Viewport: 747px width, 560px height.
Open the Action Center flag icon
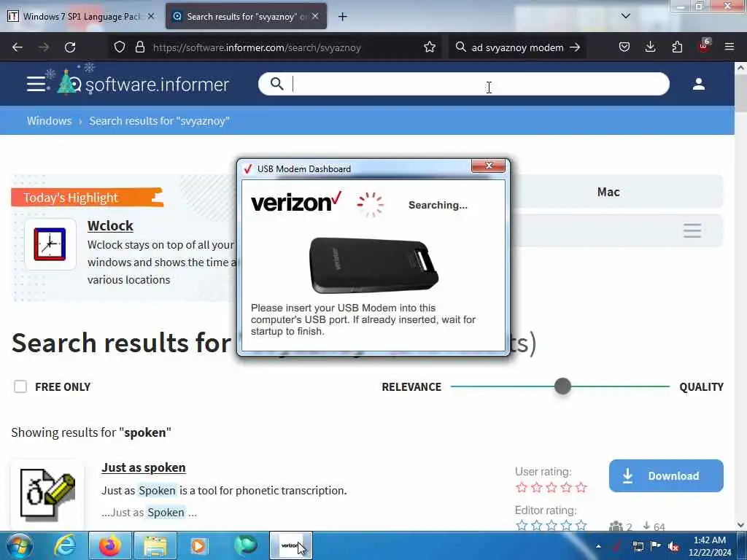(656, 546)
